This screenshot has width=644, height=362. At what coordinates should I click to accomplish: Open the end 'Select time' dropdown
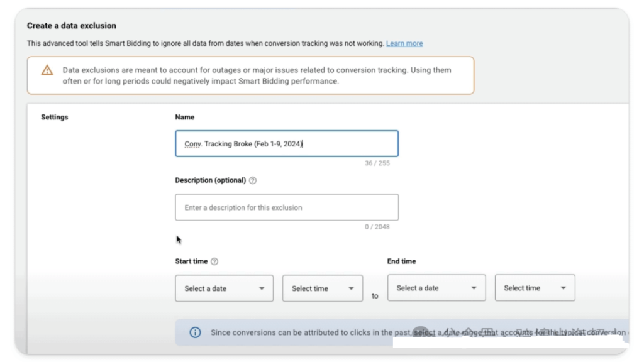(530, 288)
